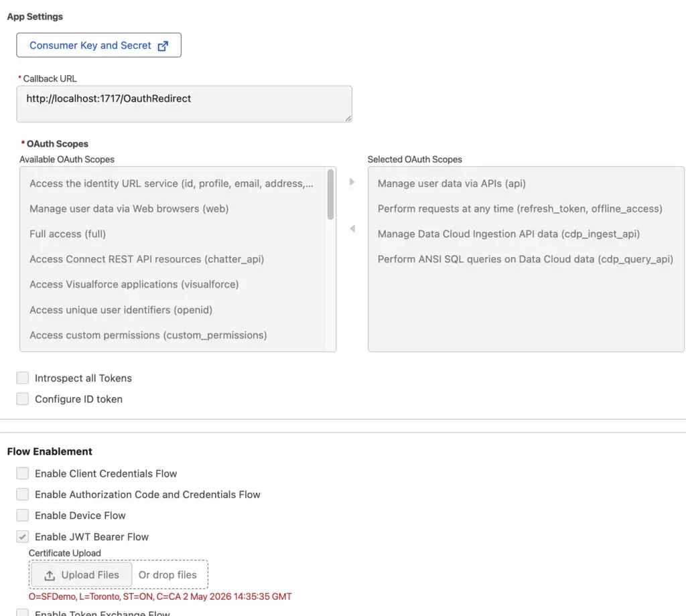686x616 pixels.
Task: Click the upload arrow icon
Action: pyautogui.click(x=50, y=575)
